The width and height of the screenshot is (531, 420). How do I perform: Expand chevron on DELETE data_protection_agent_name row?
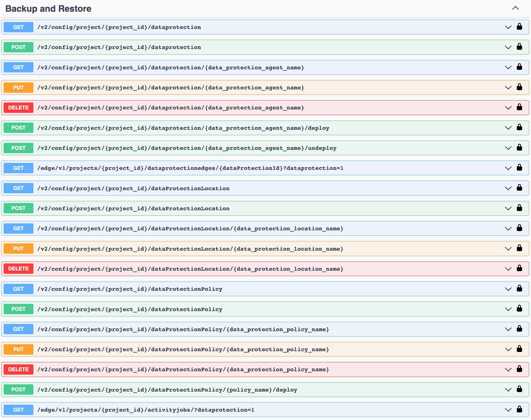(508, 108)
